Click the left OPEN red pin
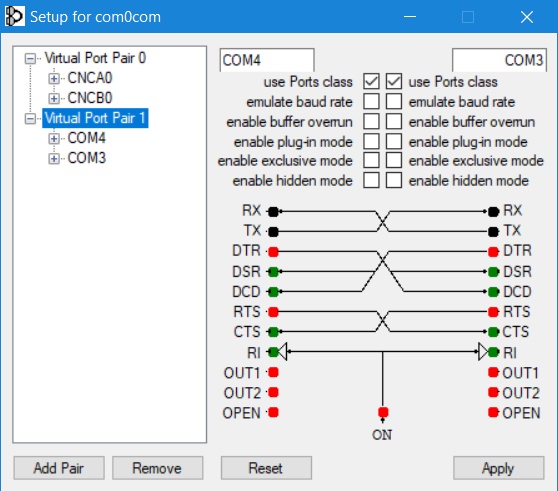The width and height of the screenshot is (558, 491). point(273,412)
